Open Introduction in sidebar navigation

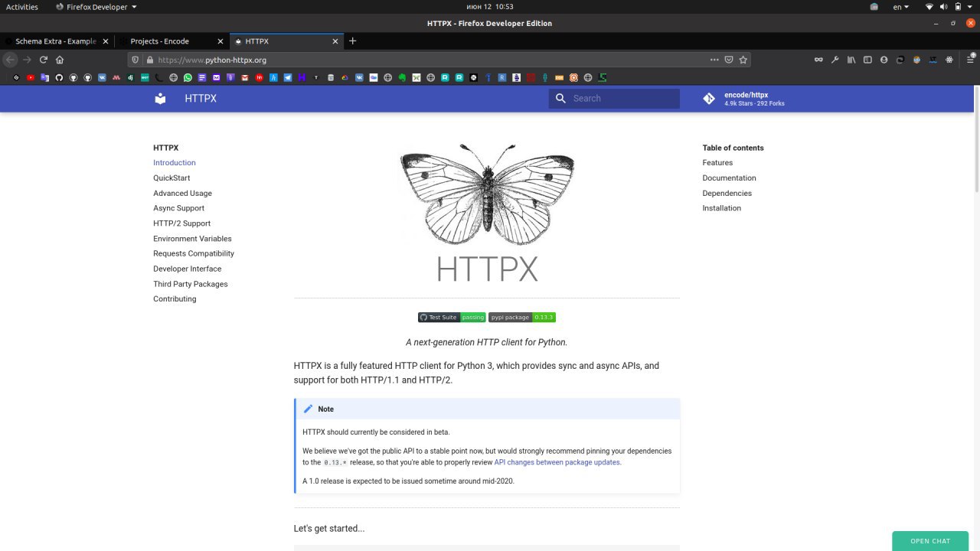(175, 162)
